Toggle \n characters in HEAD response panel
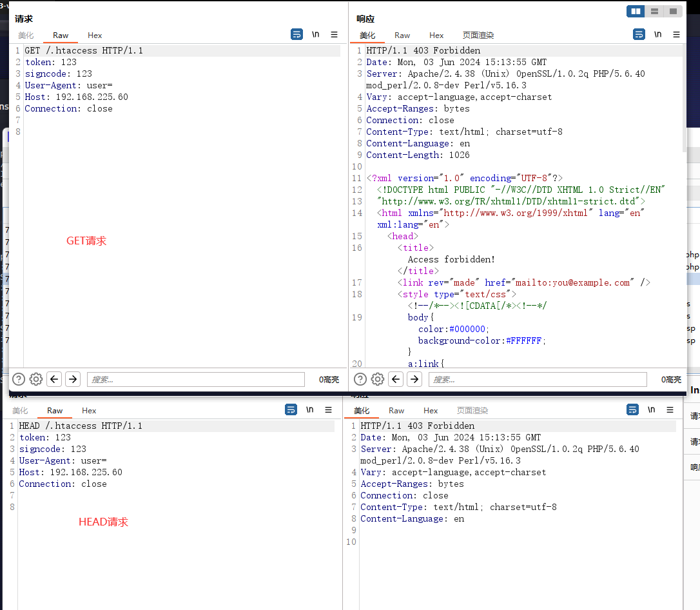 coord(652,409)
